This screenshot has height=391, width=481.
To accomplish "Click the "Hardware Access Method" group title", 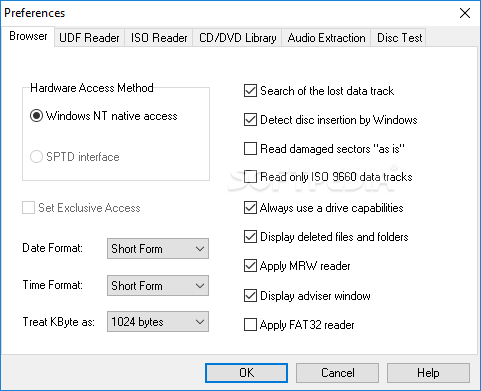I will click(92, 88).
